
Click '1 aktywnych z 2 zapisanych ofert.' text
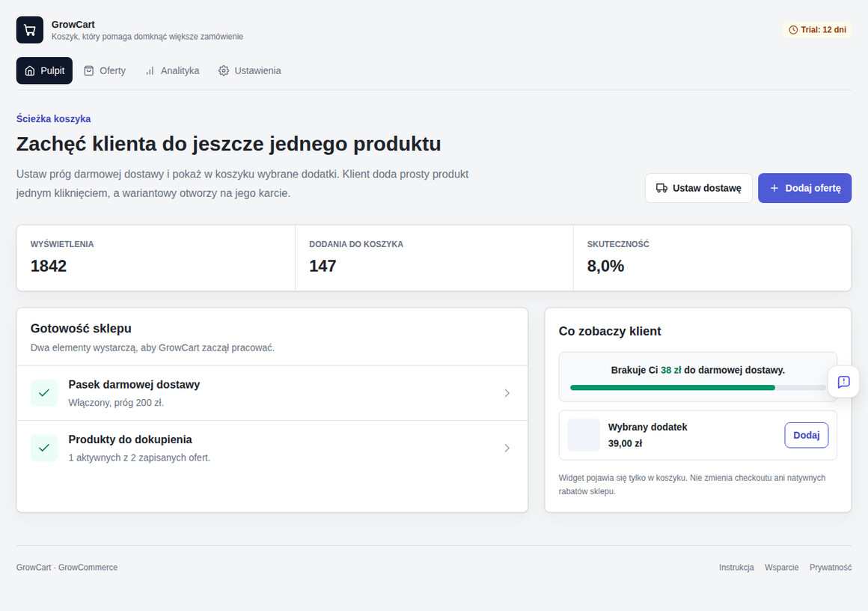[x=139, y=458]
